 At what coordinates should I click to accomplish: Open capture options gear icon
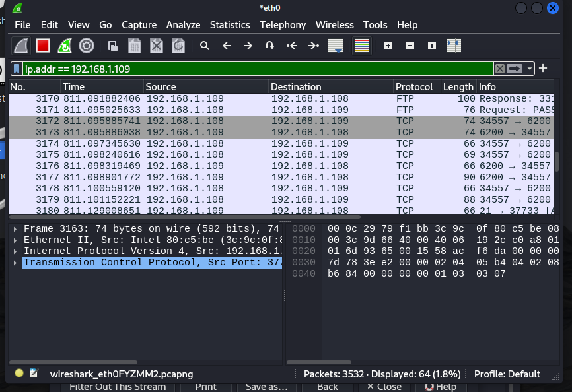pyautogui.click(x=86, y=46)
